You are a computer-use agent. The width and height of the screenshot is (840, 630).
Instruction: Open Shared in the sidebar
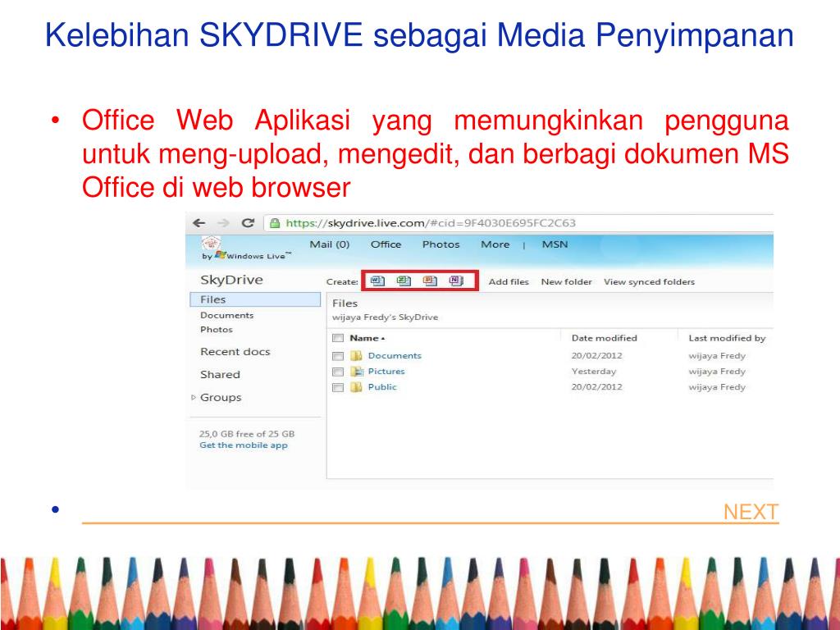point(220,374)
